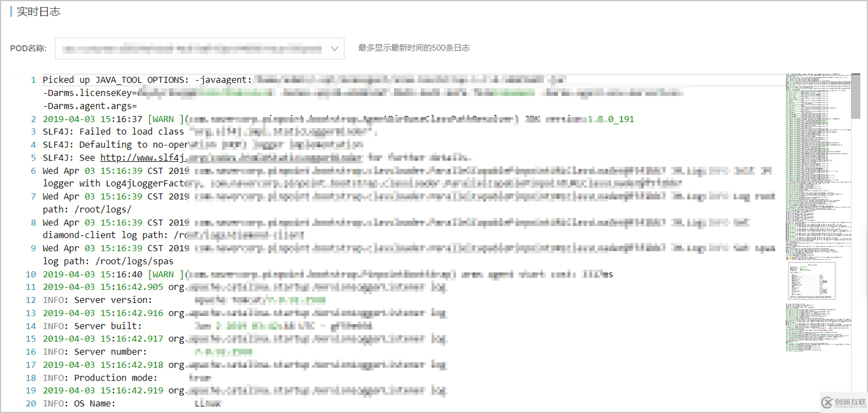868x413 pixels.
Task: Select 'SLF4J: Failed to load class' line
Action: (x=210, y=131)
